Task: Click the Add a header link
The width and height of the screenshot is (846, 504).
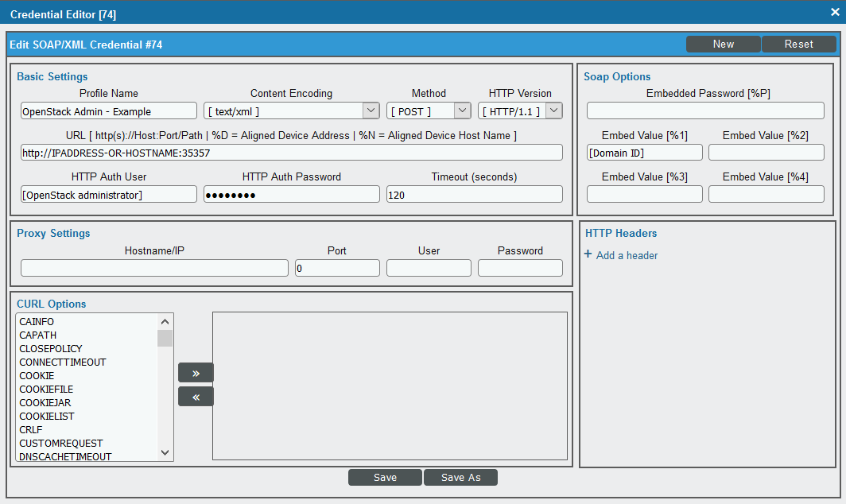Action: pos(626,255)
